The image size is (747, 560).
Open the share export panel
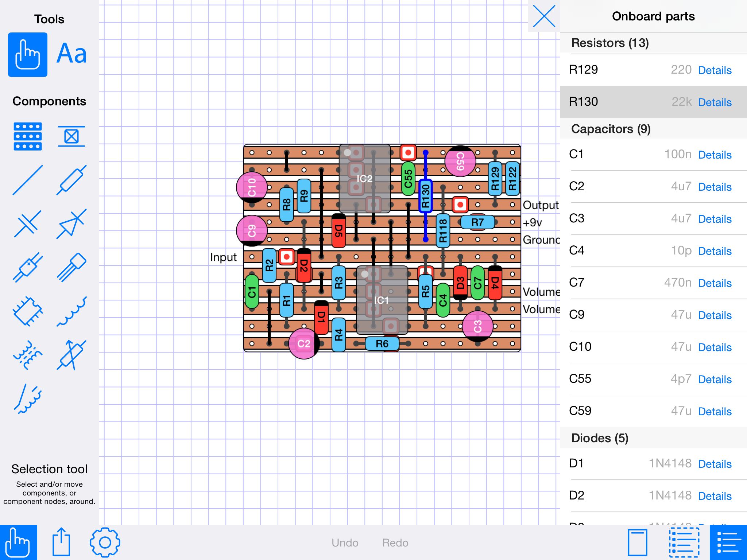tap(62, 542)
